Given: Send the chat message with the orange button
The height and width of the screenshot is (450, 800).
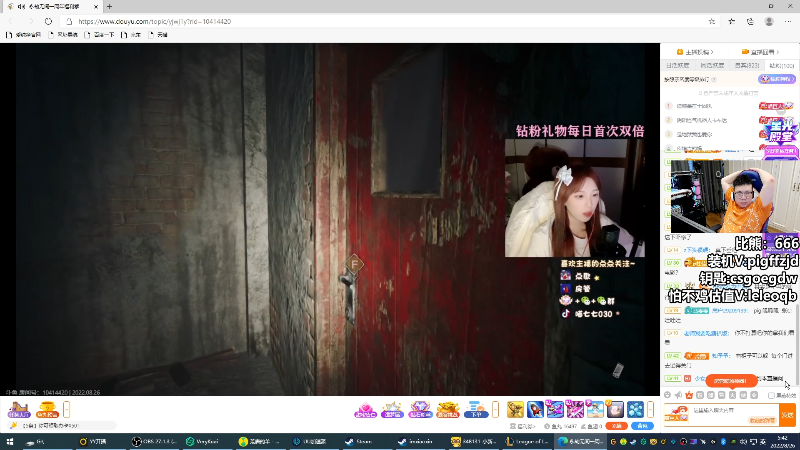Looking at the screenshot, I should tap(788, 415).
